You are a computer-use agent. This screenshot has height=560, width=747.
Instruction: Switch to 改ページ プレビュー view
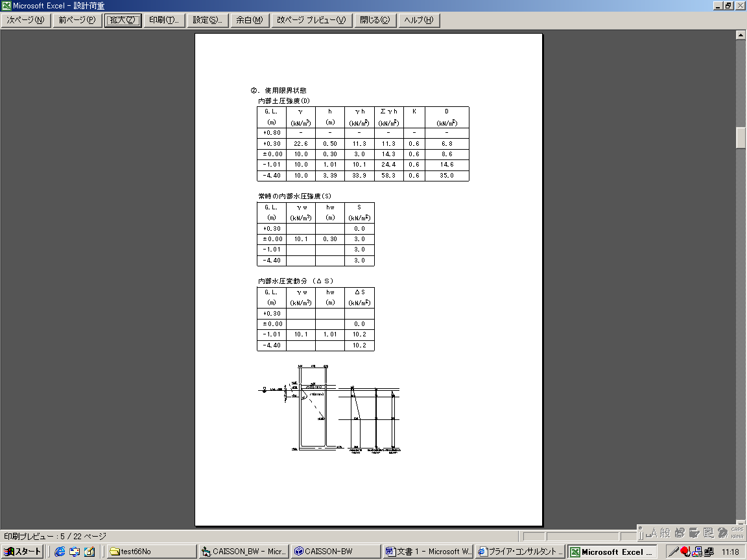(311, 20)
